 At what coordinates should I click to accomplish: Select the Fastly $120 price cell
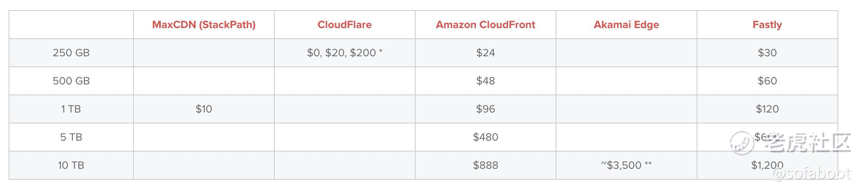[767, 109]
